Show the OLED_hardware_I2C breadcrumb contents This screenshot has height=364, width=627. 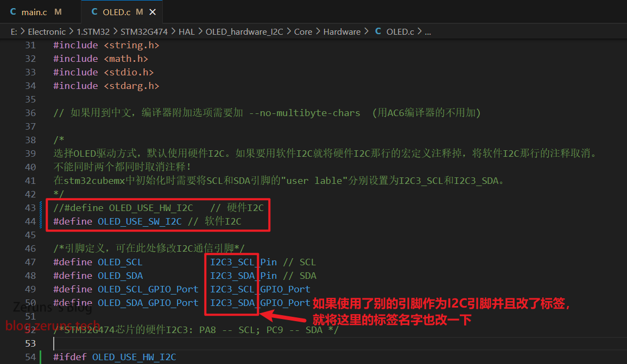tap(244, 31)
